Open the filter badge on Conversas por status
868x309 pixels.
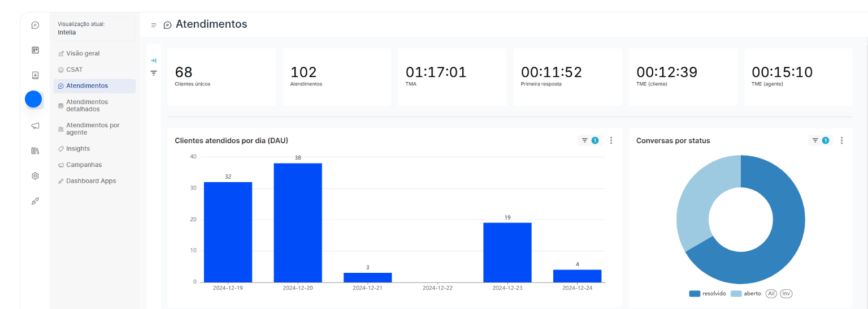click(x=820, y=140)
